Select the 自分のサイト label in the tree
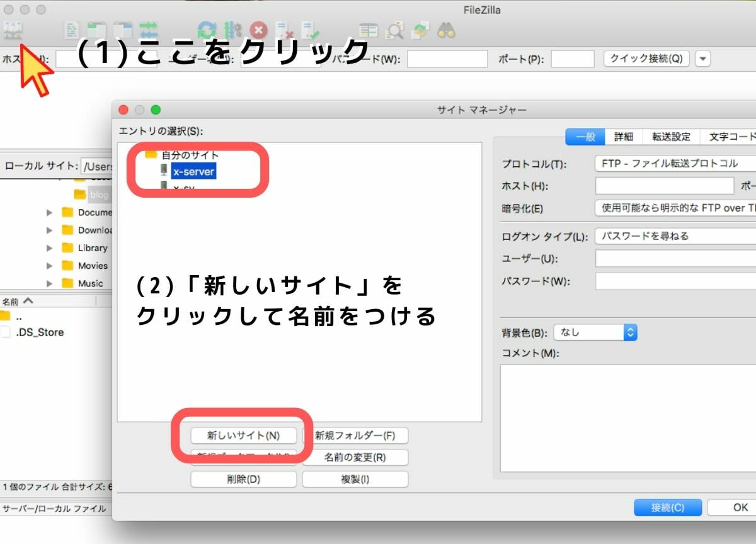 pos(190,155)
